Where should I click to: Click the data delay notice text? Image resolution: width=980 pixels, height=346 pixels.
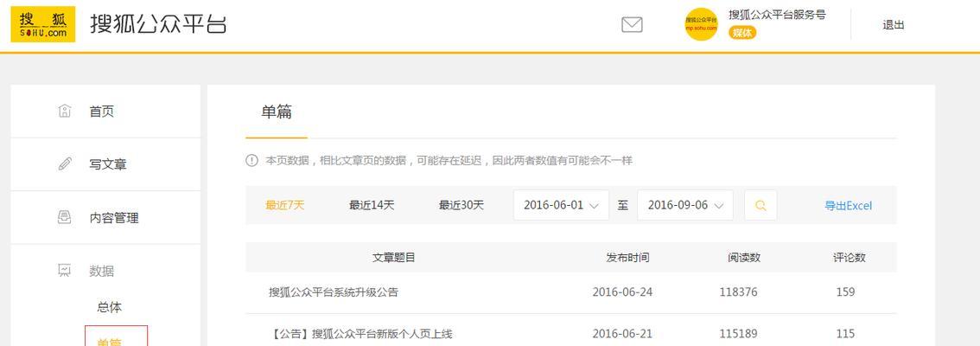tap(449, 161)
